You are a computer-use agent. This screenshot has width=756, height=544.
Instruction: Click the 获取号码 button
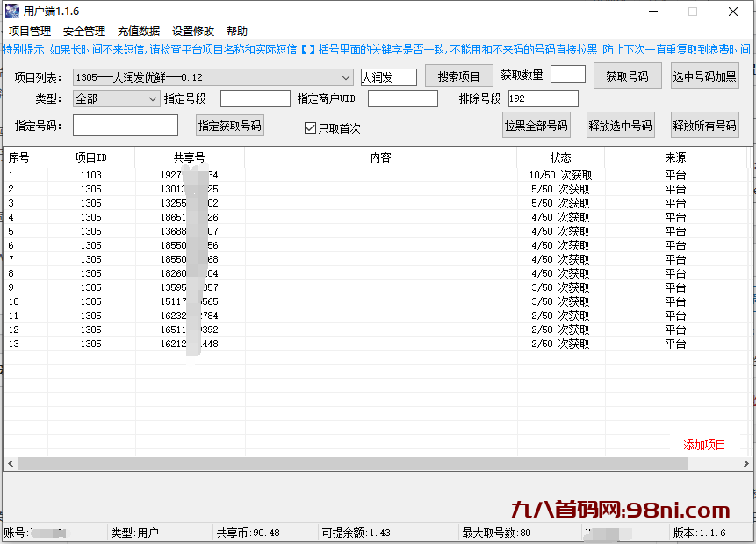[626, 76]
